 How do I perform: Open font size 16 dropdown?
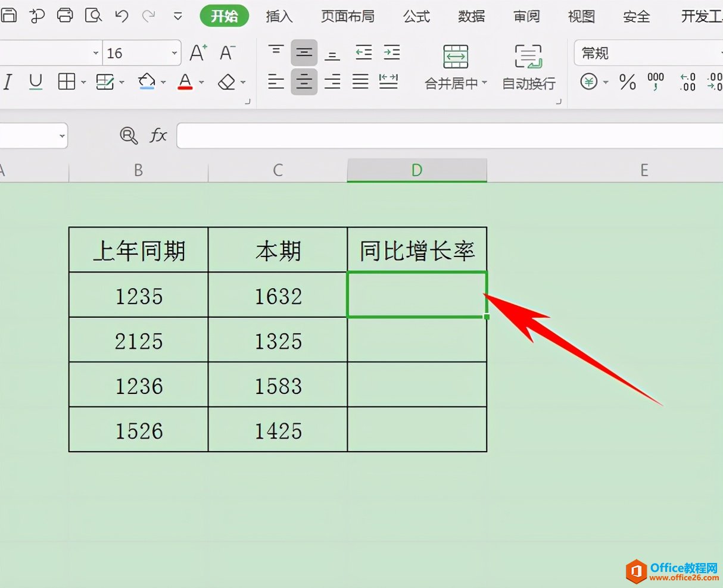click(174, 53)
